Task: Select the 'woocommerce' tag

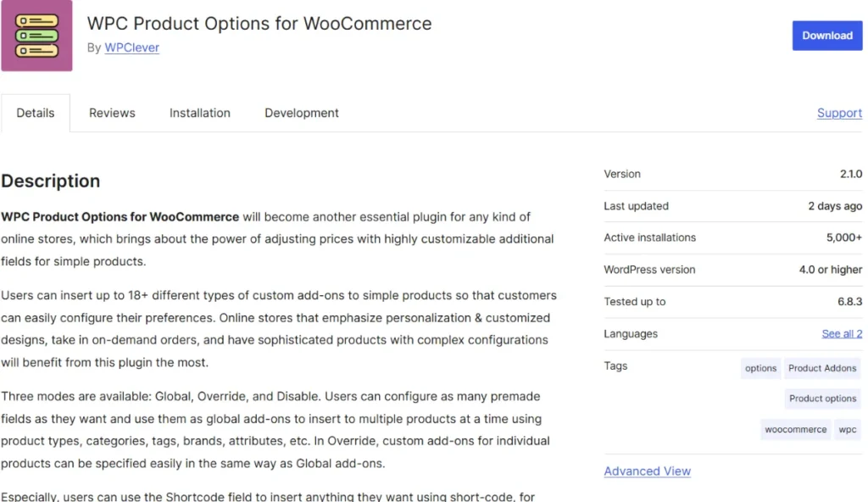Action: (x=795, y=429)
